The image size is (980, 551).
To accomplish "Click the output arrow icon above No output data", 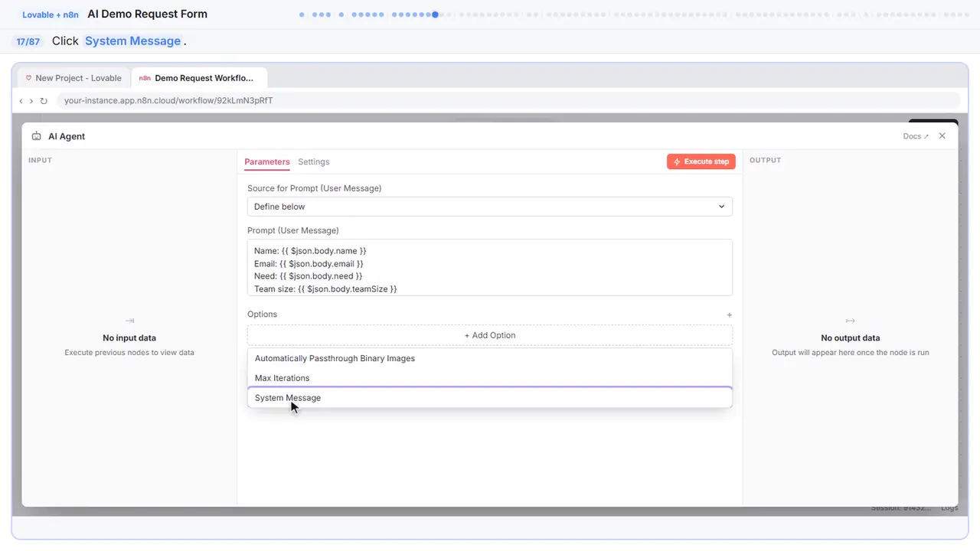I will [x=850, y=321].
